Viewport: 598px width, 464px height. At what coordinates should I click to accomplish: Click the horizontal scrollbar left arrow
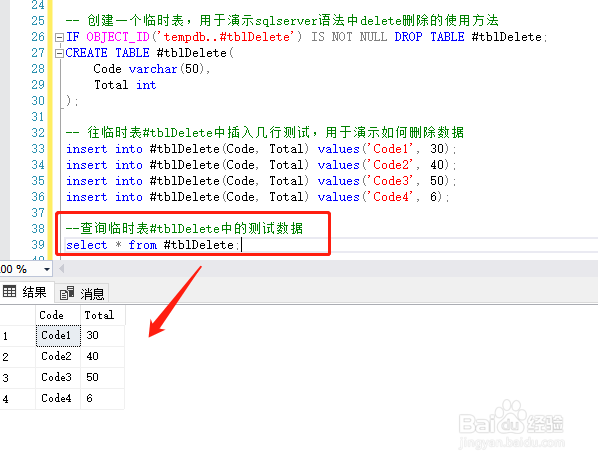[61, 269]
